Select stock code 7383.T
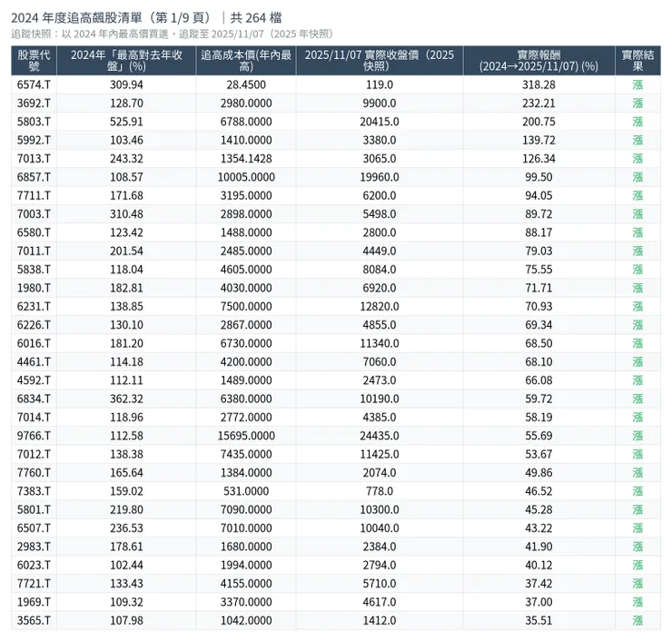 (34, 491)
